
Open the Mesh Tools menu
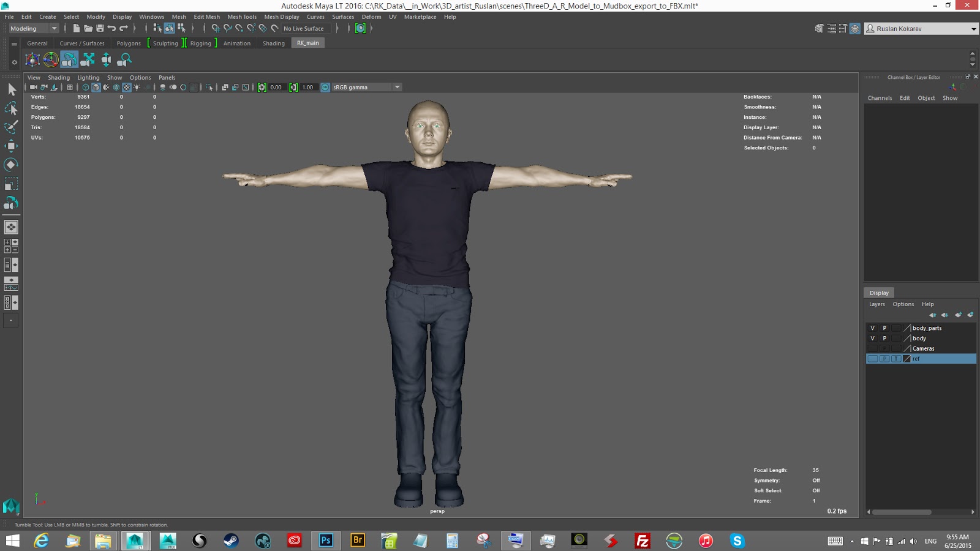coord(242,17)
